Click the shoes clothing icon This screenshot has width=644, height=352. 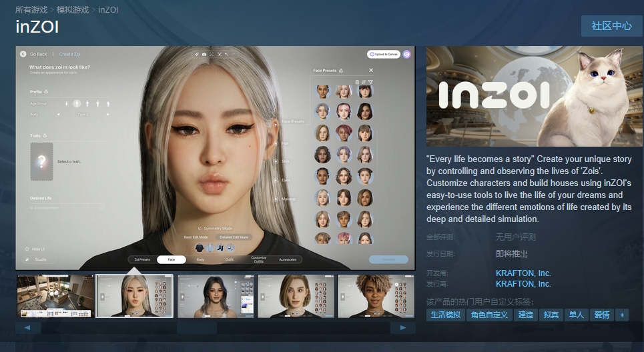coord(231,247)
